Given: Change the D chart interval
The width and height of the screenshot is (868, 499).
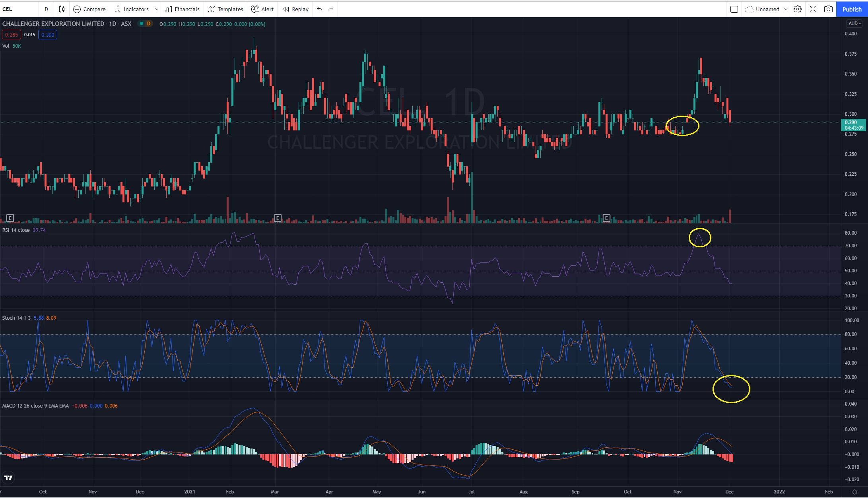Looking at the screenshot, I should click(46, 9).
